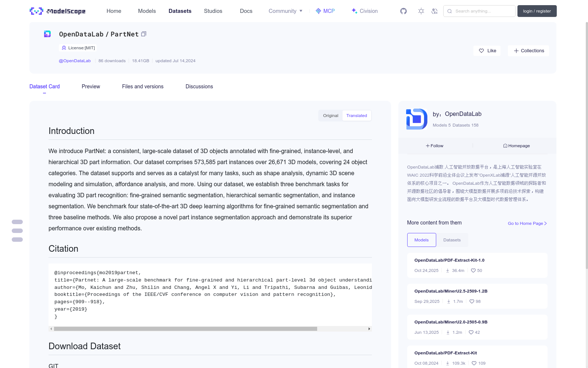Click "updated Jul 14,2024" text

point(175,61)
